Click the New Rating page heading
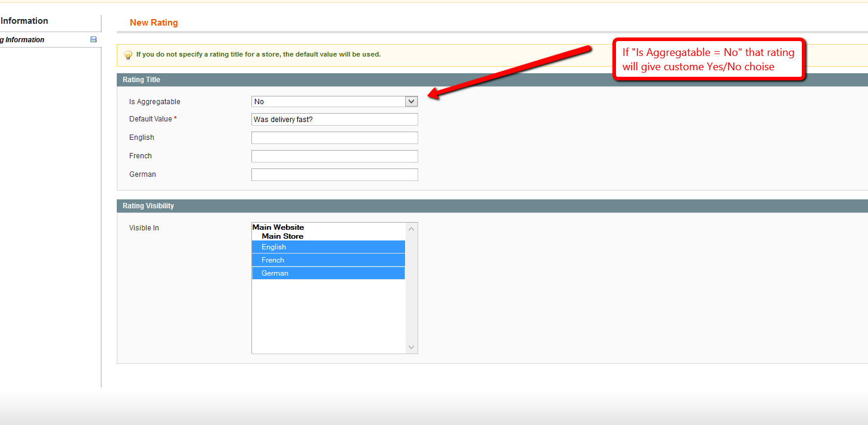 (x=154, y=23)
